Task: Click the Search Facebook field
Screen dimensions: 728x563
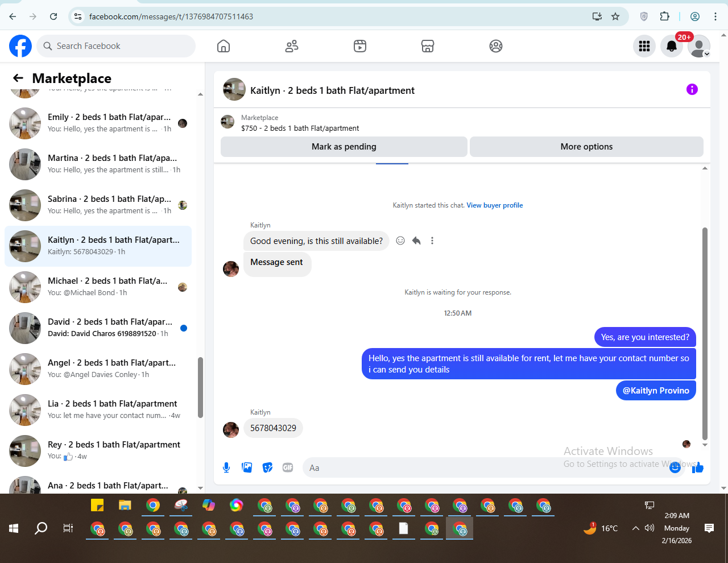Action: [x=117, y=46]
